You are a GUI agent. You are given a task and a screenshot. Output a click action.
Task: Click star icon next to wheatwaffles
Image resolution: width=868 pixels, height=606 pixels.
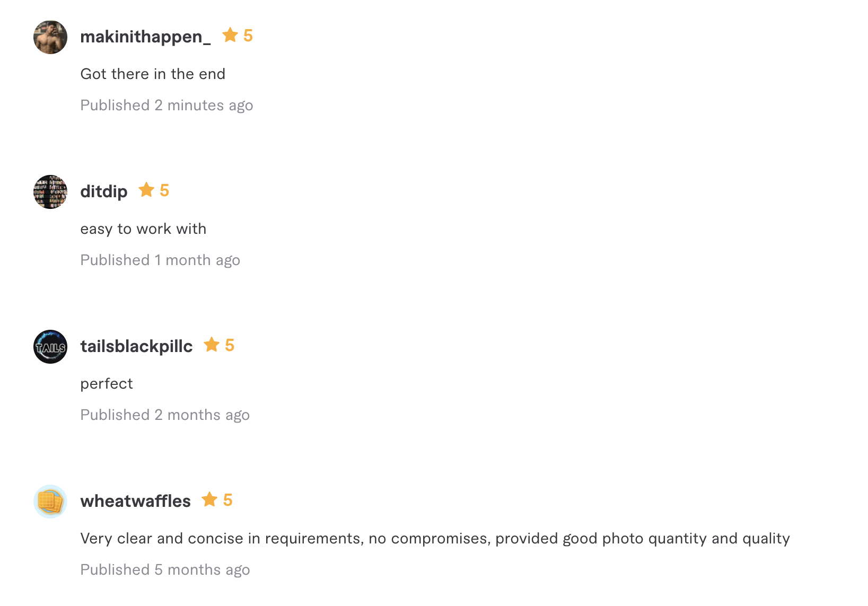(x=209, y=499)
